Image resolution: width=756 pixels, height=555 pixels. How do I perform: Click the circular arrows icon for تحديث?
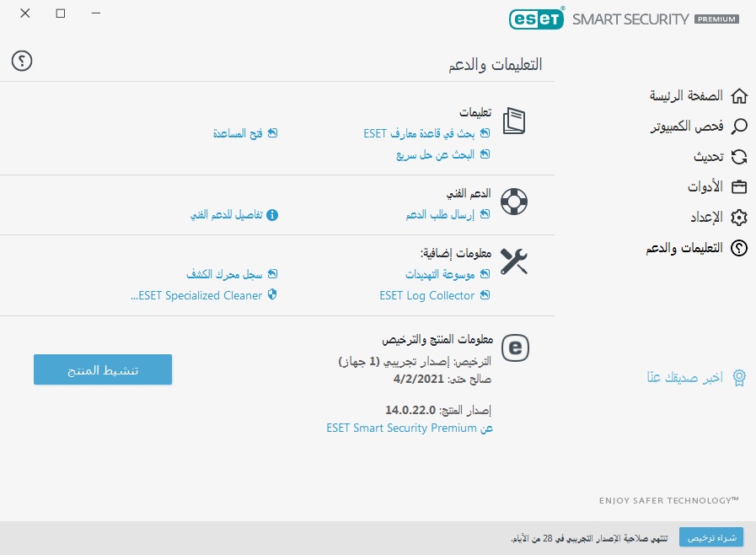(x=738, y=156)
